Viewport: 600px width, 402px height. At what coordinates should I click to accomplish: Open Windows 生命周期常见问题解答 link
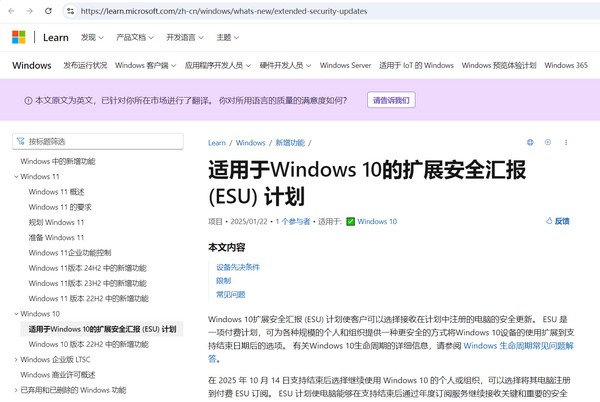click(518, 346)
